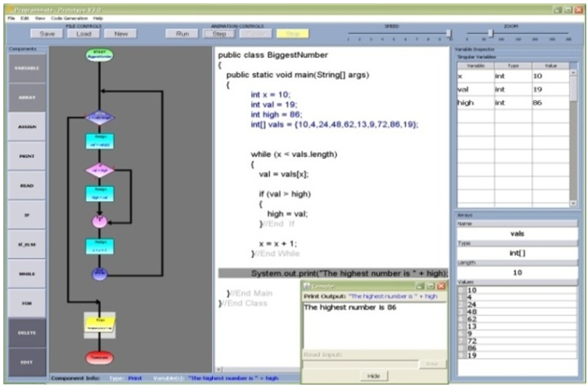The height and width of the screenshot is (388, 588).
Task: Open the File menu
Action: coord(12,18)
